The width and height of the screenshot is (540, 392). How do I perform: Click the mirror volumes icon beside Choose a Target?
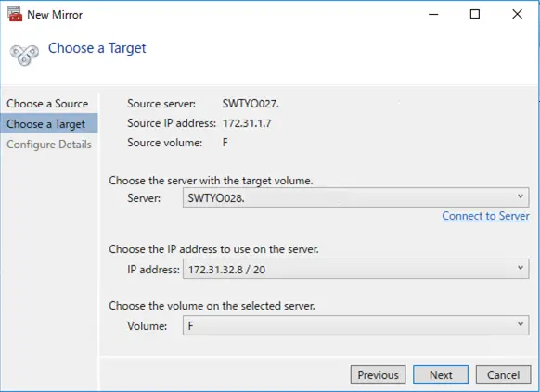[24, 55]
